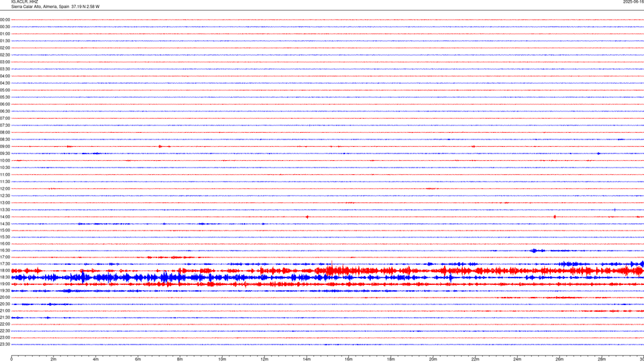This screenshot has height=362, width=644.
Task: Select the 08:00 time row label
Action: pos(5,132)
